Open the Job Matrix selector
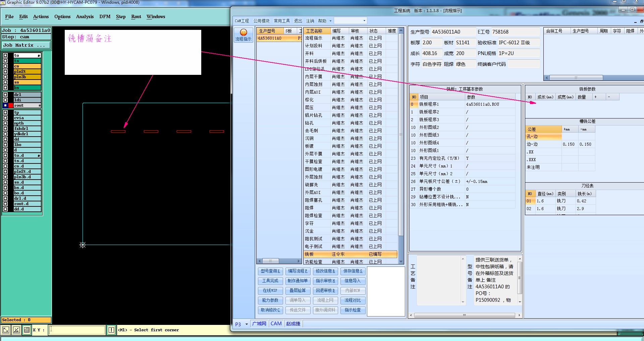644x341 pixels. click(x=26, y=45)
